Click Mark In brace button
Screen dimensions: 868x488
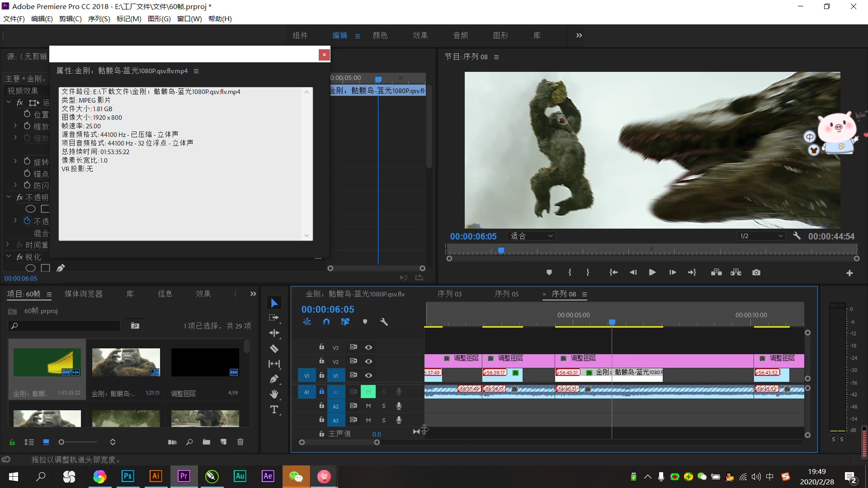[x=570, y=272]
